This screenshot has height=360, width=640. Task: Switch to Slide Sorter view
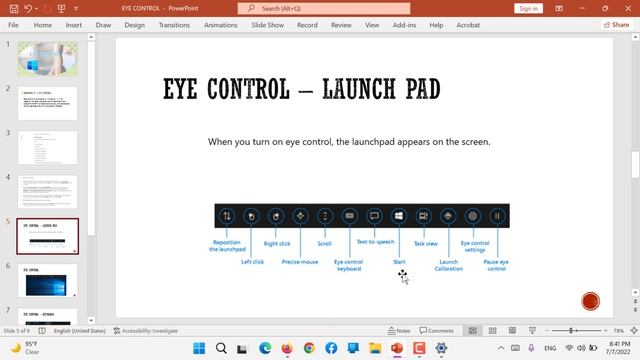point(493,331)
